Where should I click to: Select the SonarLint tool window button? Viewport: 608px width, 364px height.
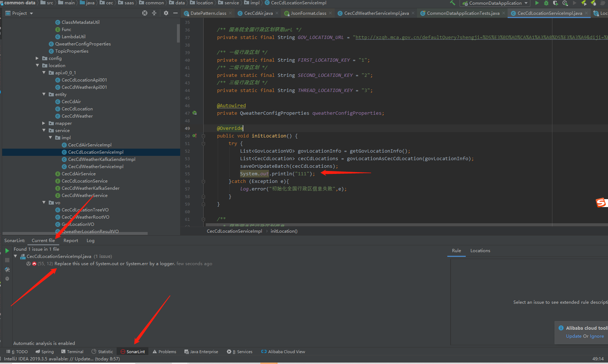(x=133, y=351)
